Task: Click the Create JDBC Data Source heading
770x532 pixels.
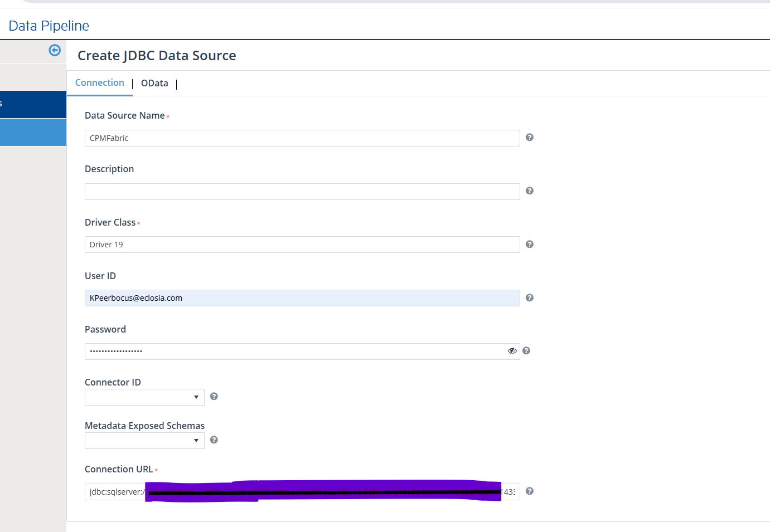Action: [157, 56]
